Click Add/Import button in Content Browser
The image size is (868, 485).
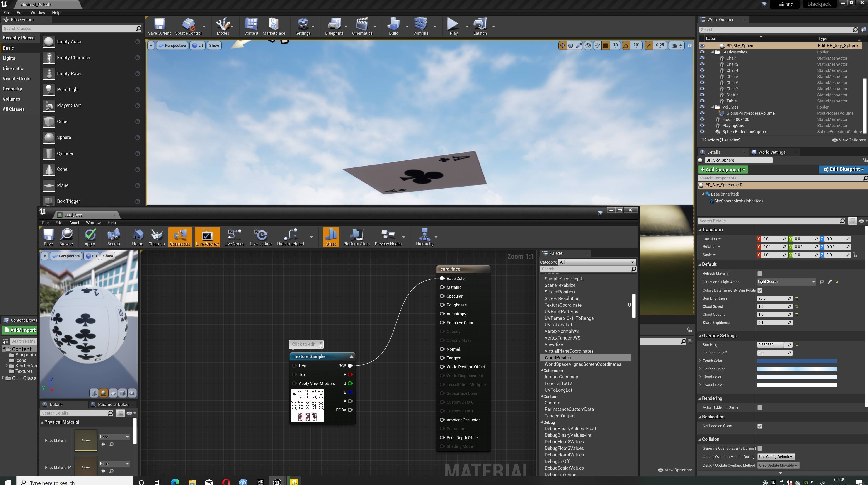pyautogui.click(x=19, y=330)
